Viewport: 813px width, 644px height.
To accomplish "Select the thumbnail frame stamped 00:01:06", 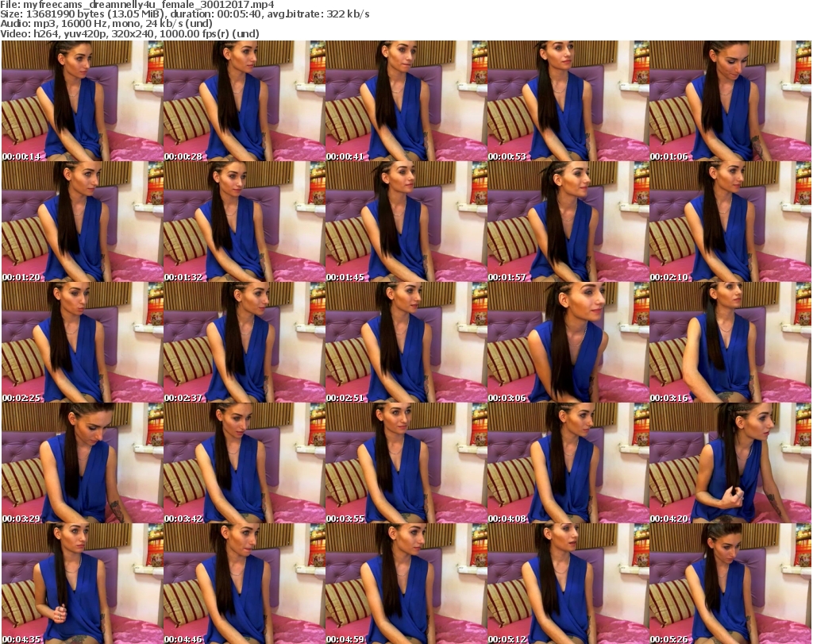I will [730, 101].
